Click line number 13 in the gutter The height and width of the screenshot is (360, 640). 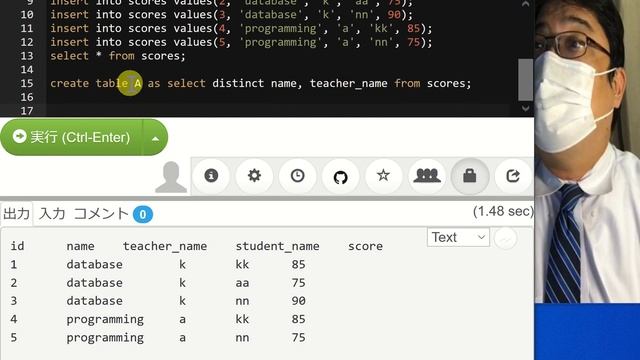pos(27,56)
